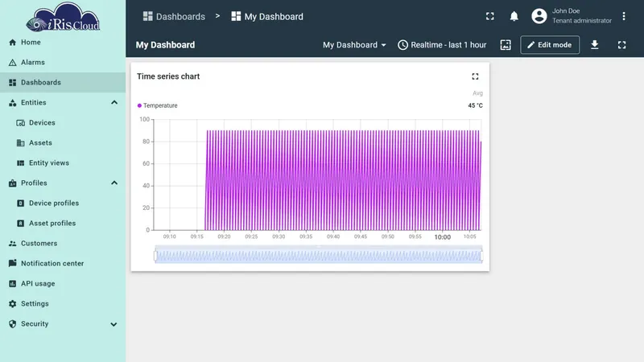Open Entity views in sidebar
The height and width of the screenshot is (362, 644).
63,163
